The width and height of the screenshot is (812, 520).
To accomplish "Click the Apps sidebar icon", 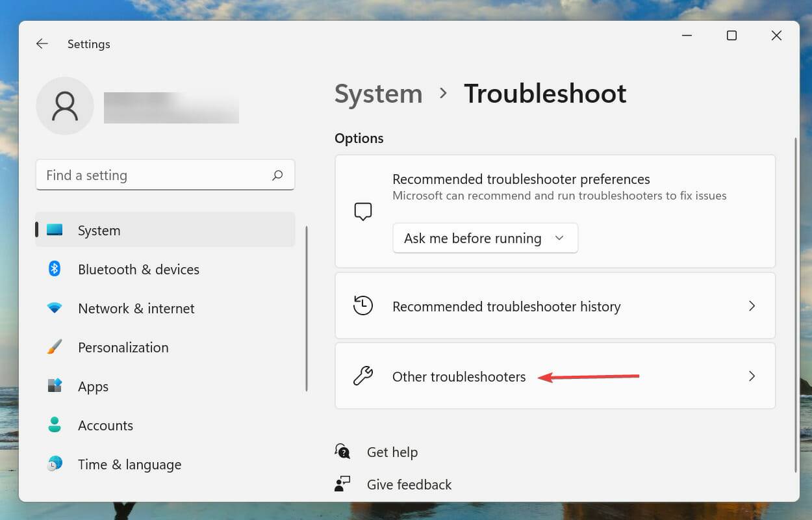I will click(55, 386).
